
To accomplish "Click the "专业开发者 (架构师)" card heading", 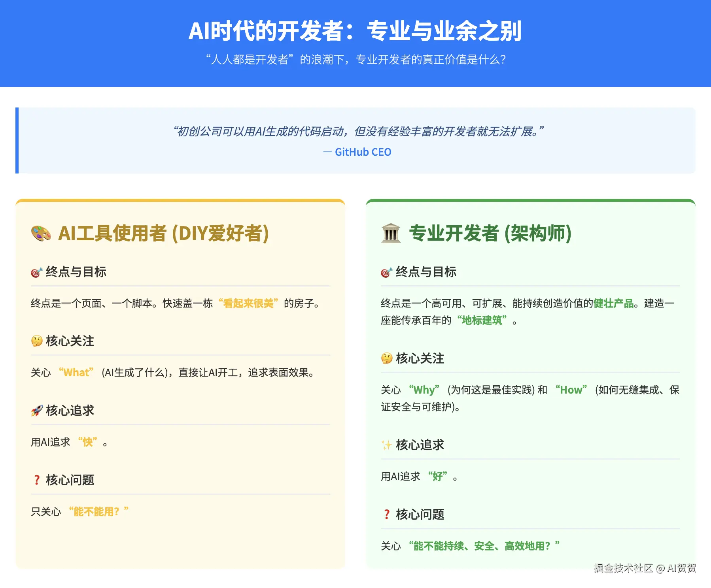I will pyautogui.click(x=490, y=233).
